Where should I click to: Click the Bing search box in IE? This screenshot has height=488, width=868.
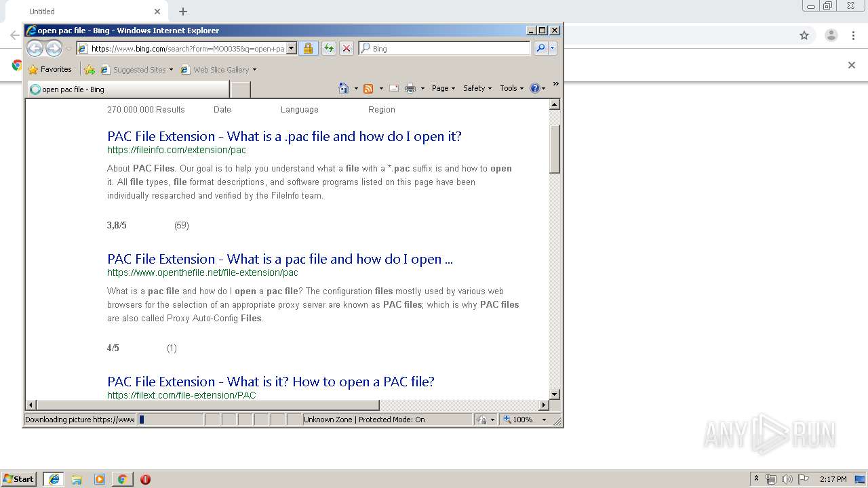coord(444,49)
